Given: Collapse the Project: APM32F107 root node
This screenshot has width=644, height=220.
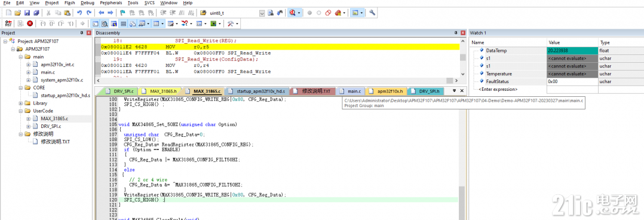Looking at the screenshot, I should coord(5,41).
